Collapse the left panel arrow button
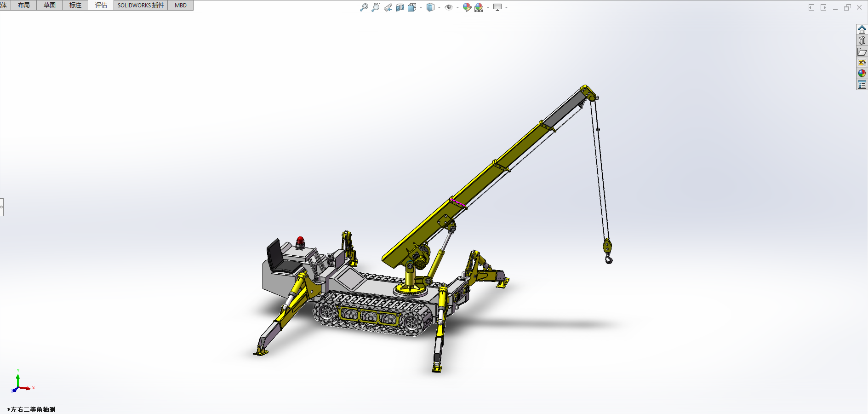The height and width of the screenshot is (414, 868). (x=811, y=7)
